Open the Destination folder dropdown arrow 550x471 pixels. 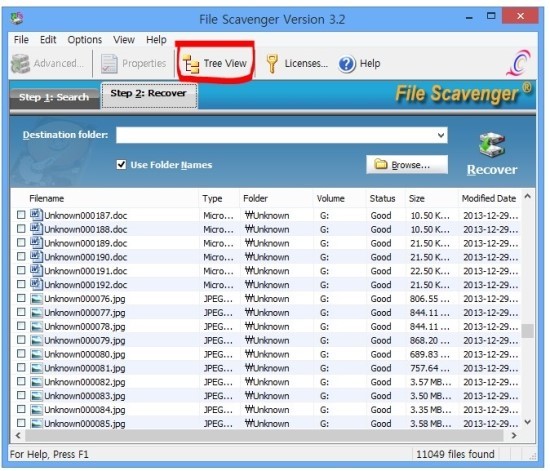(441, 135)
